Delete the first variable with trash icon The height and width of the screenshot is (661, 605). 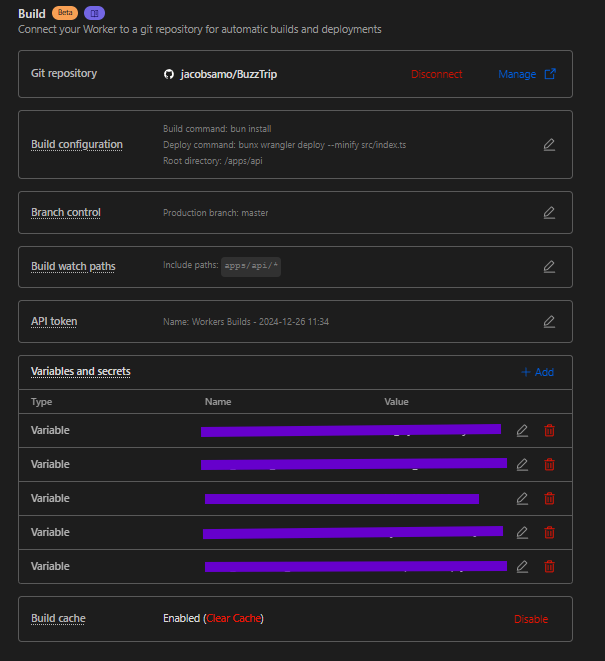click(x=549, y=431)
